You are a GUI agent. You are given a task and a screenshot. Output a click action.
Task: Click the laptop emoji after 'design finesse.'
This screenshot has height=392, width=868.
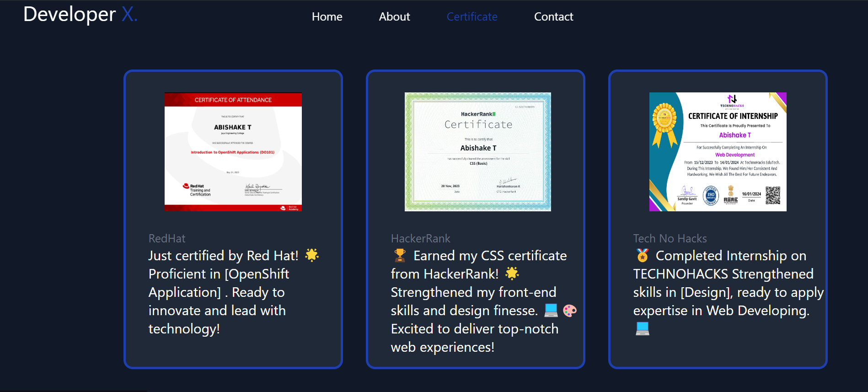pyautogui.click(x=551, y=310)
